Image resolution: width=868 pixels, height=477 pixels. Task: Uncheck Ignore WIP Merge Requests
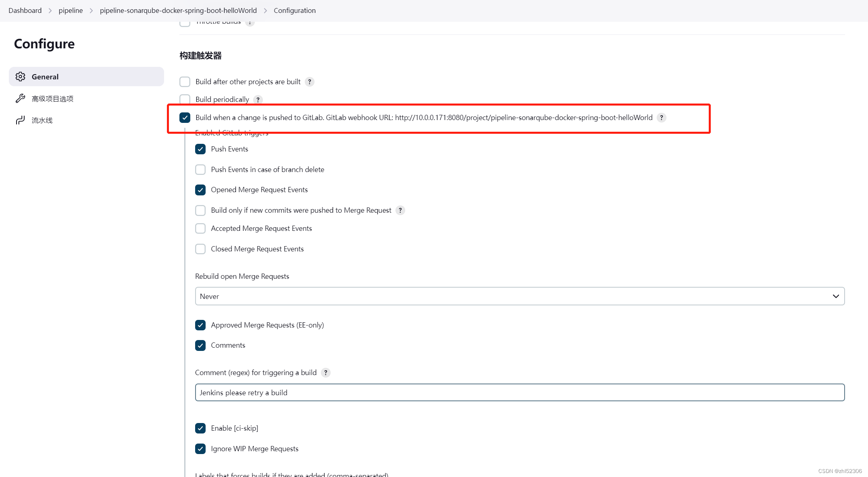click(x=200, y=449)
